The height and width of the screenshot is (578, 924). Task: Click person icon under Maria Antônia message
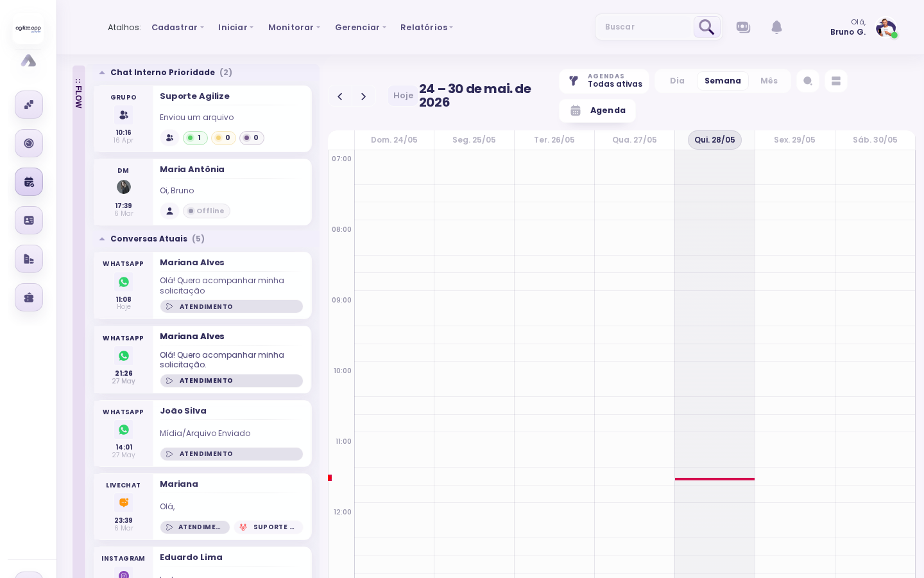coord(169,211)
